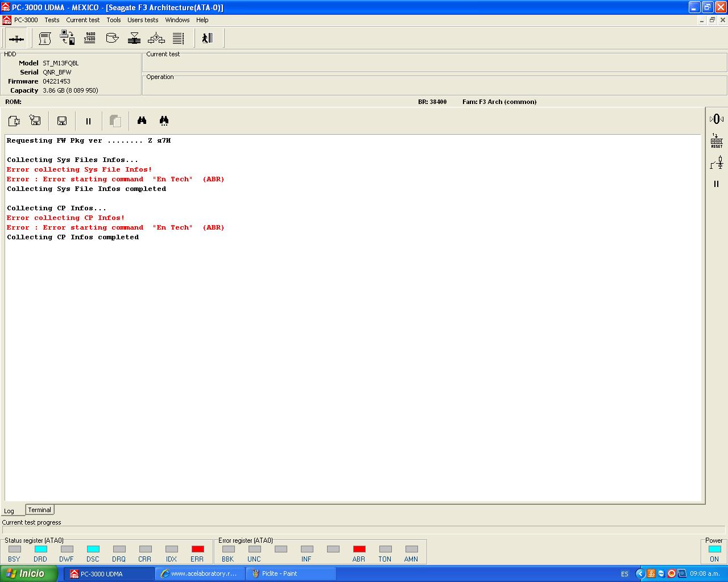The width and height of the screenshot is (728, 582).
Task: Open the Users tests menu
Action: (143, 20)
